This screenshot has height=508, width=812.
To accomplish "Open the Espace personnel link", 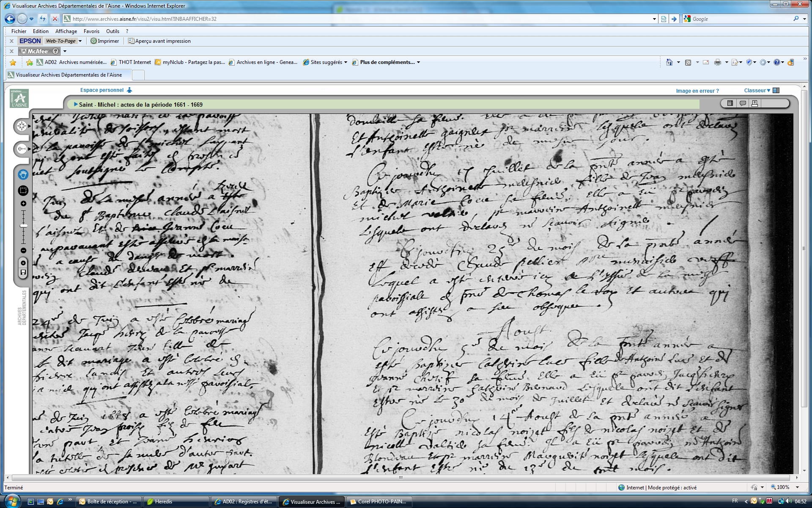I will tap(102, 90).
